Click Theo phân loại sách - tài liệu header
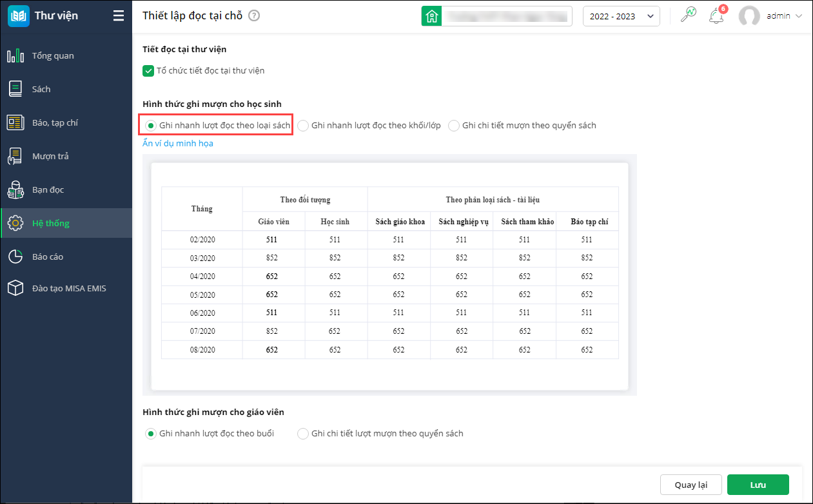Screen dimensions: 813x504 coord(493,200)
